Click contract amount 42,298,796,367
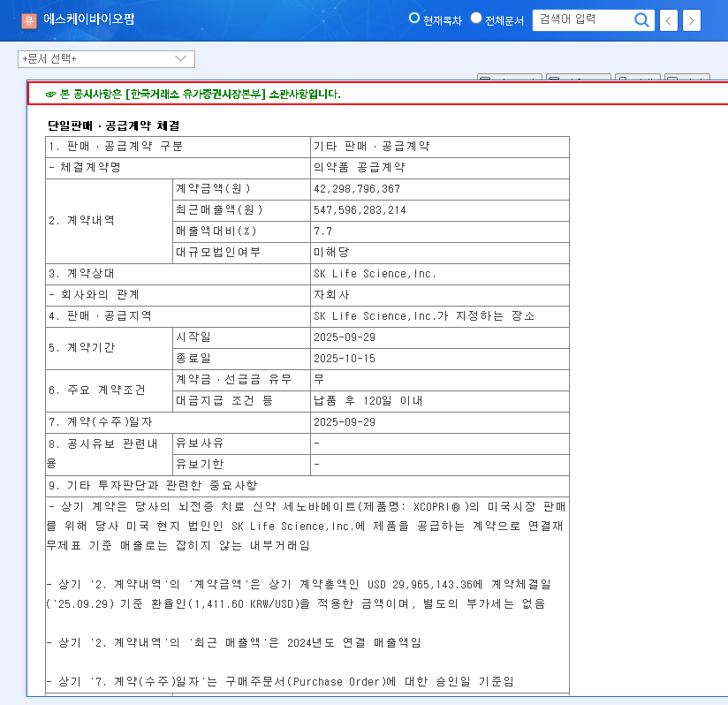Viewport: 728px width, 705px height. click(x=357, y=189)
